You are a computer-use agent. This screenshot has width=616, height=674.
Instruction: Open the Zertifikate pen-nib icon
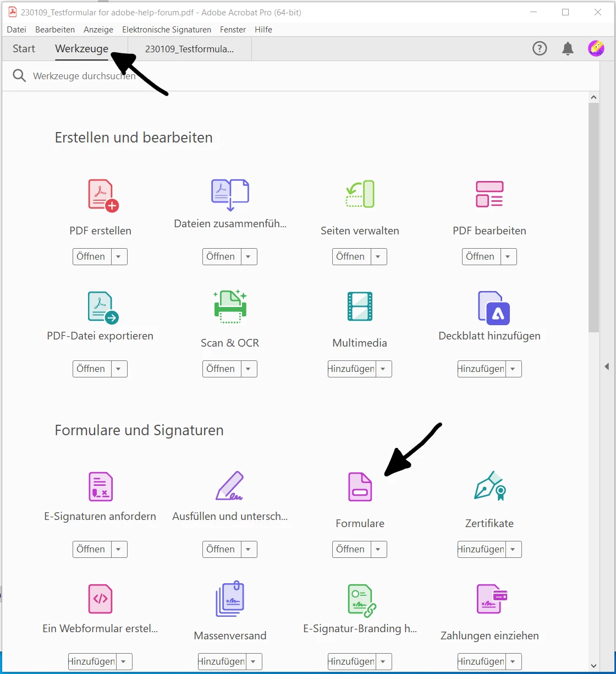click(x=490, y=485)
